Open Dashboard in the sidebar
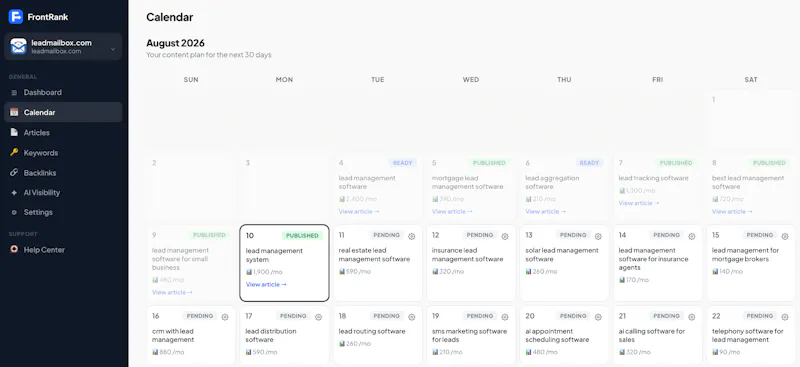This screenshot has height=367, width=800. click(63, 92)
